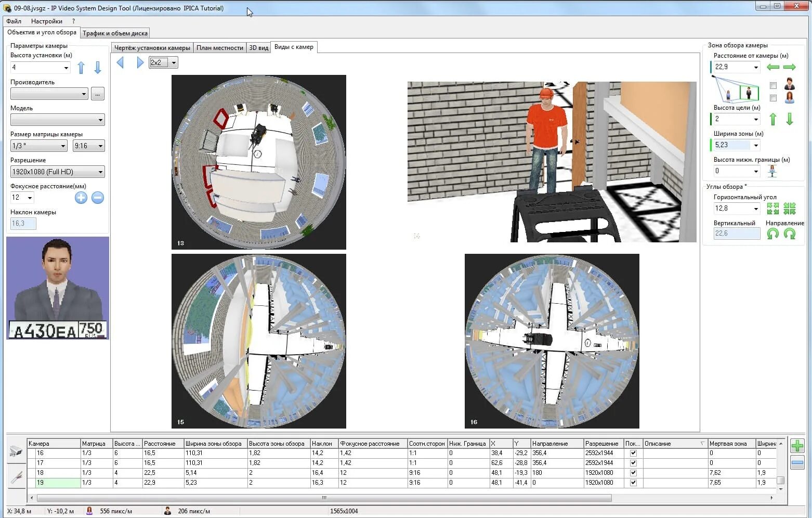Raise target height with green up arrow
The height and width of the screenshot is (518, 812).
[773, 119]
